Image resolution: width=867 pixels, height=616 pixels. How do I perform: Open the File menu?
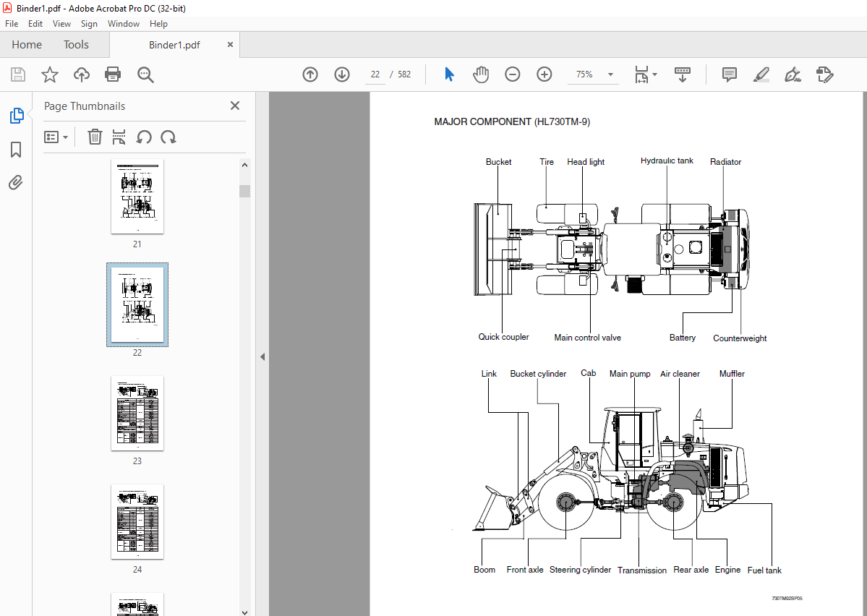12,24
